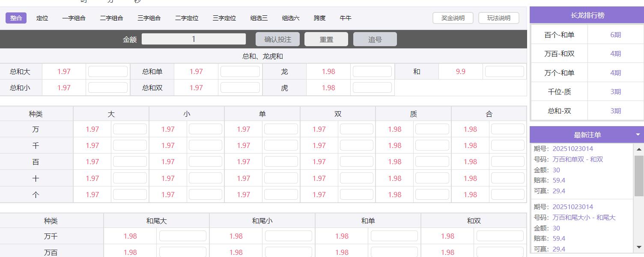Screen dimensions: 644x257
Task: Click the 龙 bet input box
Action: [x=372, y=71]
